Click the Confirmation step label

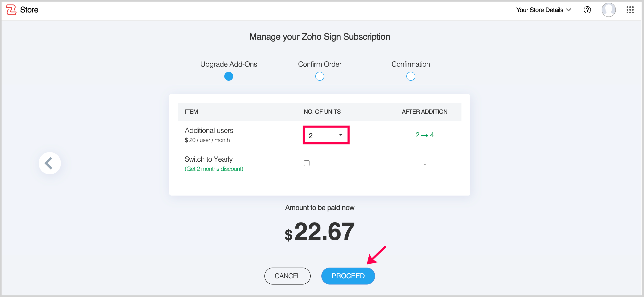411,64
